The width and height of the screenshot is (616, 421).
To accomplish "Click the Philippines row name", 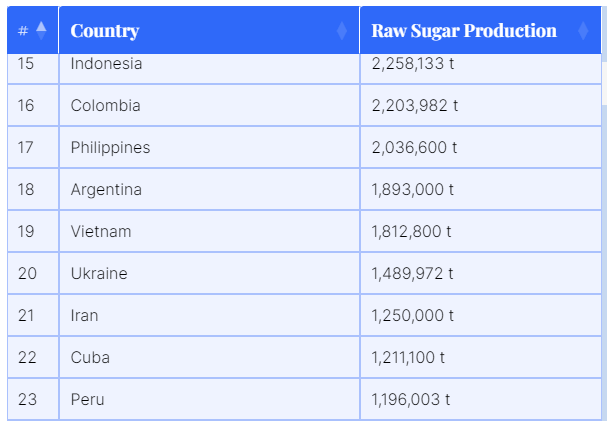I will point(110,148).
